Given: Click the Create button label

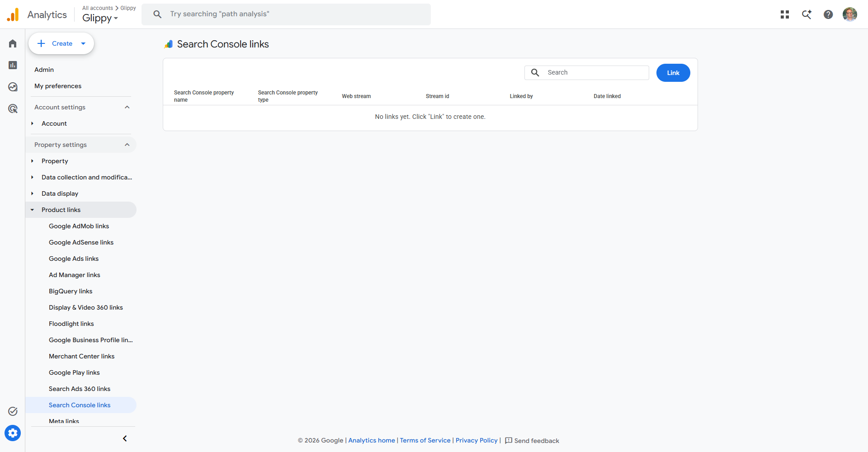Looking at the screenshot, I should point(62,43).
